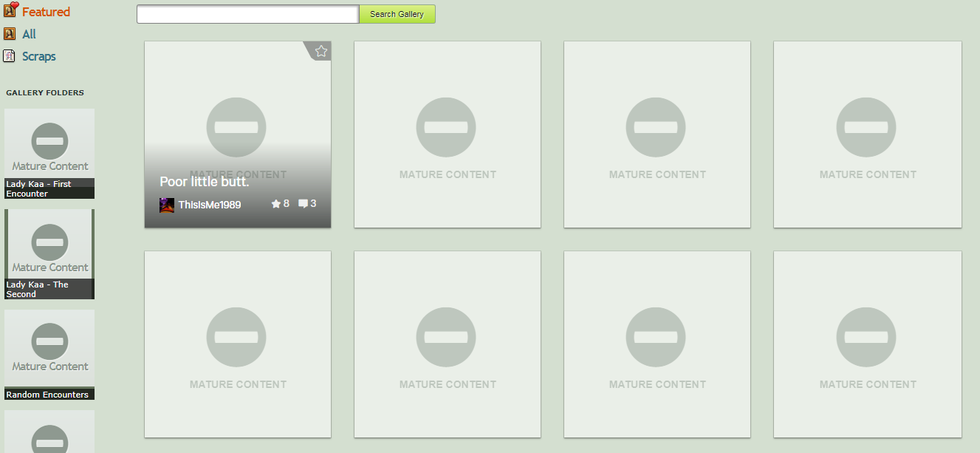Image resolution: width=980 pixels, height=453 pixels.
Task: Click the Scraps icon
Action: (10, 56)
